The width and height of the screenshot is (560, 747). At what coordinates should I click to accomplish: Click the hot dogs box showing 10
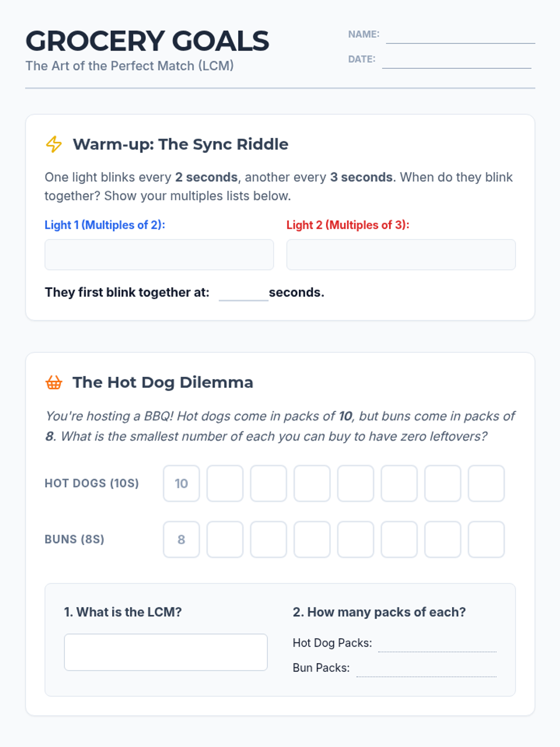click(x=182, y=483)
